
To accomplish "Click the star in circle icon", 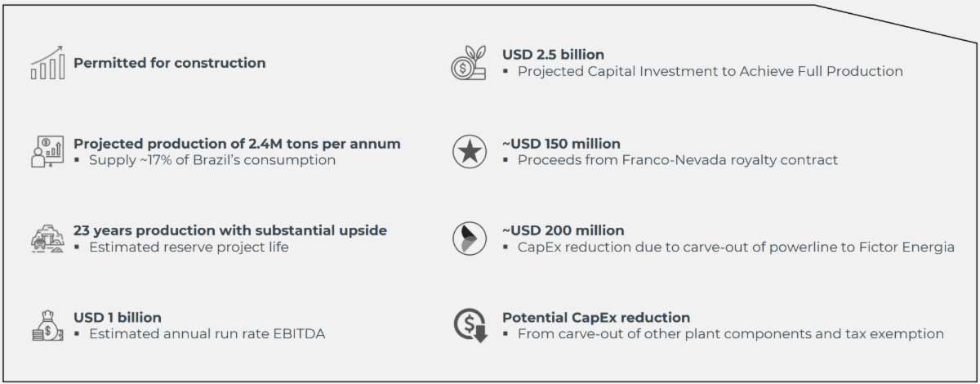I will [x=469, y=152].
